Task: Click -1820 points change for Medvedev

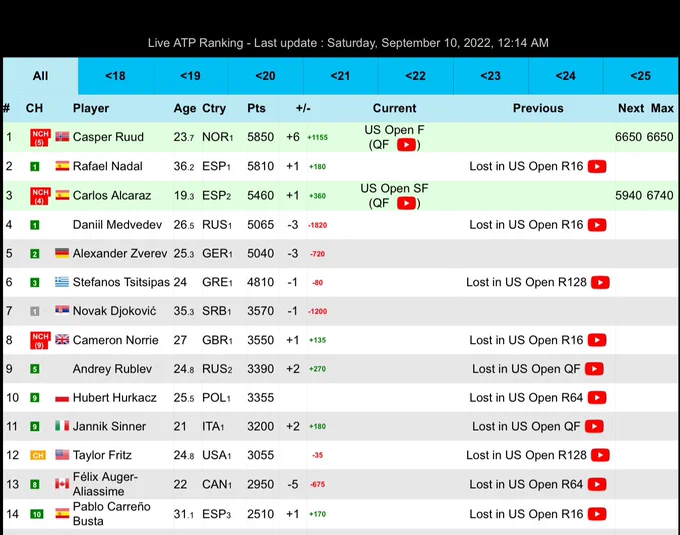Action: [x=317, y=225]
